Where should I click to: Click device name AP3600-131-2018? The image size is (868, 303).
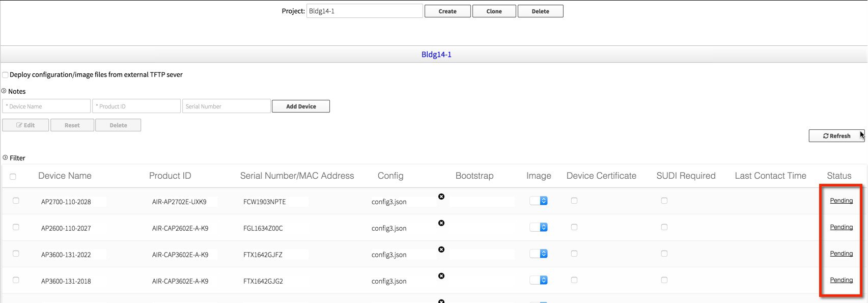tap(66, 282)
